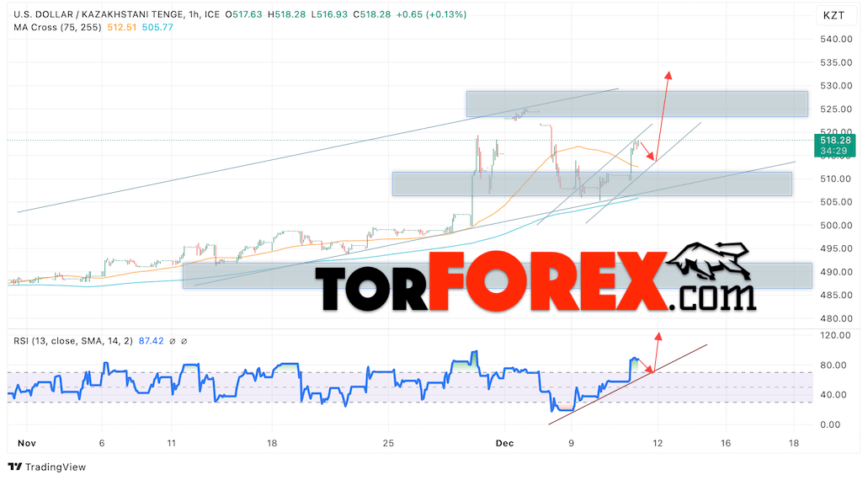Click the RSI red upward arrow head

pyautogui.click(x=658, y=336)
